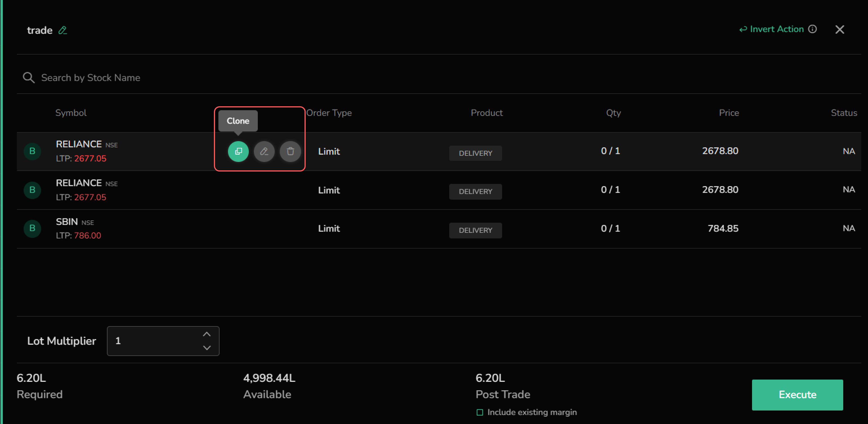Image resolution: width=868 pixels, height=424 pixels.
Task: Click 0 / 1 quantity on second RELIANCE row
Action: point(610,190)
